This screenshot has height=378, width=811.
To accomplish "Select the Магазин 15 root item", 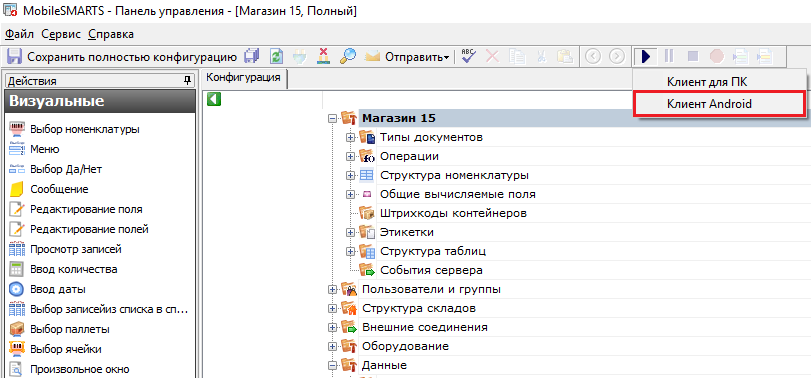I will pyautogui.click(x=398, y=118).
